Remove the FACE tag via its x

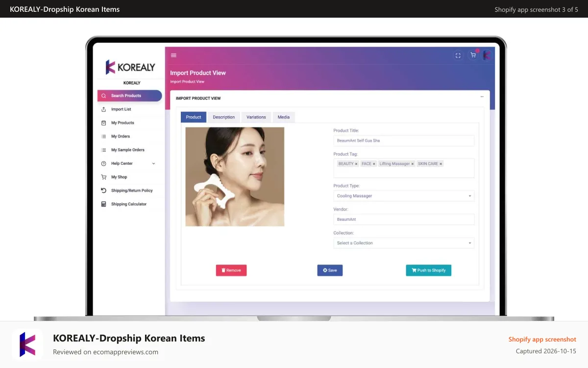pos(374,164)
